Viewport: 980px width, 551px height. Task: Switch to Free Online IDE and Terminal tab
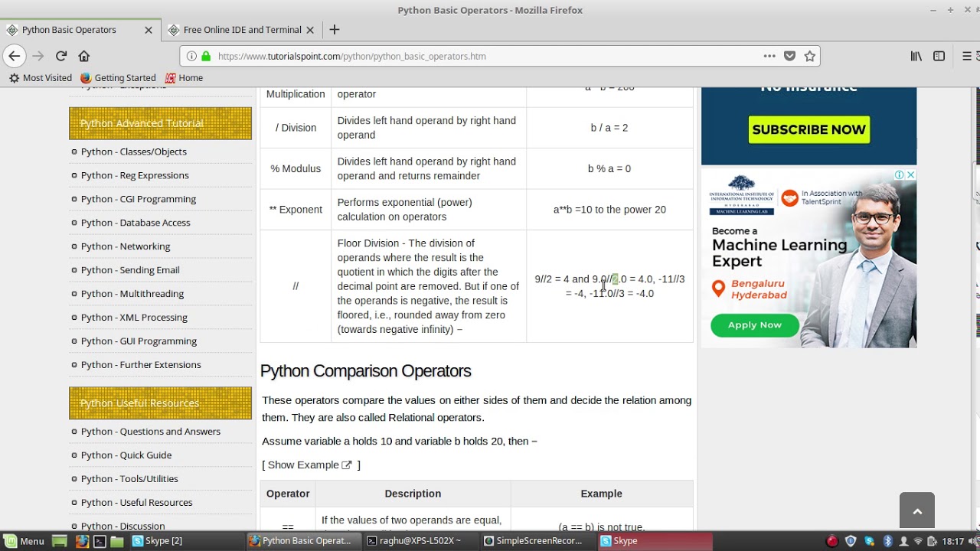point(242,30)
